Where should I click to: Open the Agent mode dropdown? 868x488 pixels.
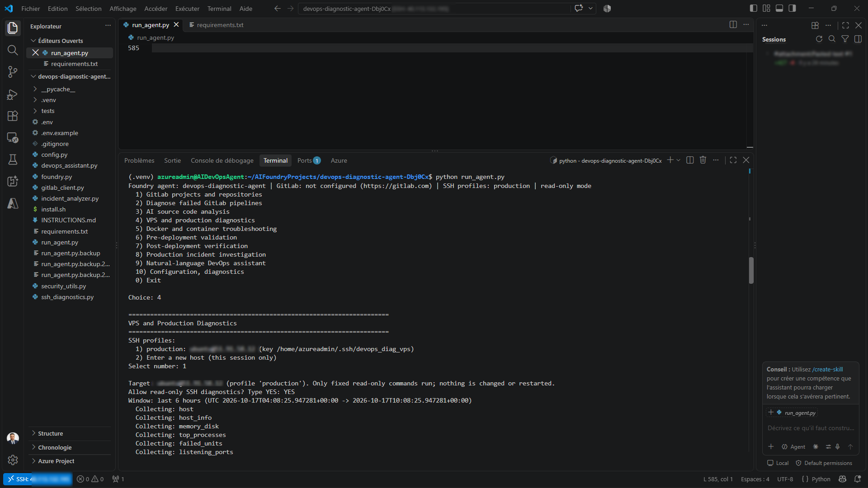(x=793, y=447)
